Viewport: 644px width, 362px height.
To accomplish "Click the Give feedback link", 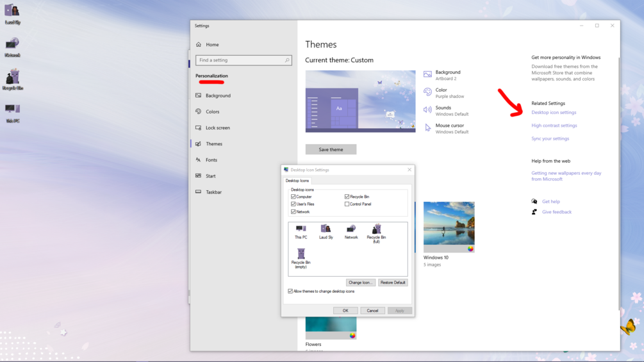I will [x=557, y=212].
